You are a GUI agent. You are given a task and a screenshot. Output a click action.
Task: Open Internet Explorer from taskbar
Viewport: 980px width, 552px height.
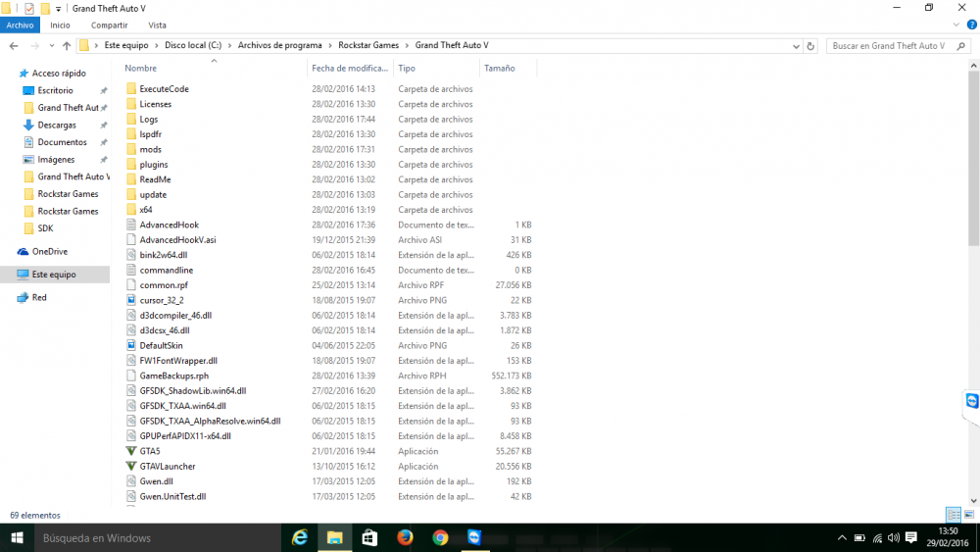300,537
